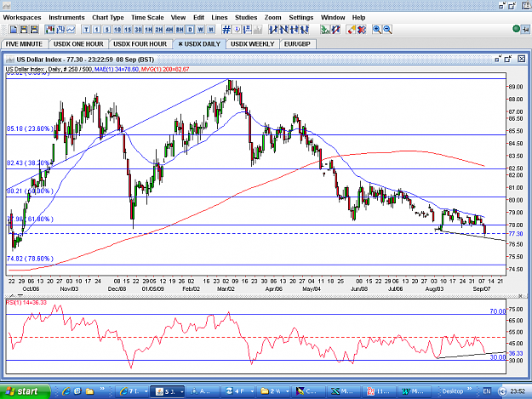Switch to 2H time scale
This screenshot has height=399, width=532.
159,30
